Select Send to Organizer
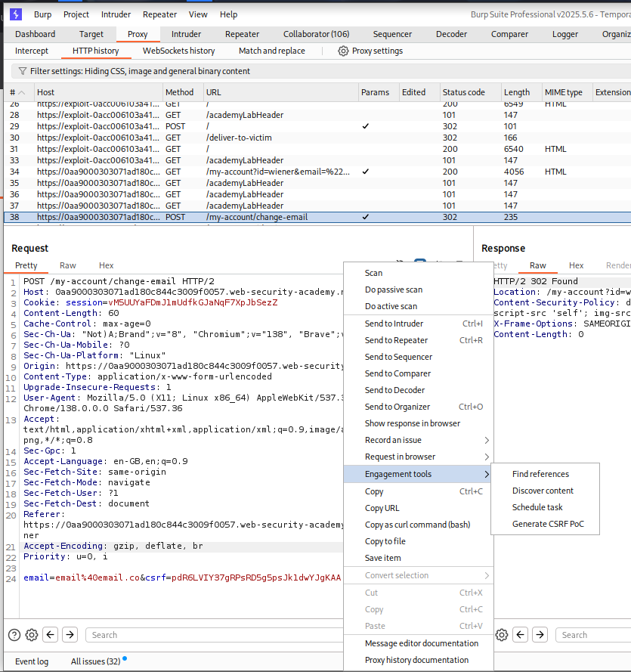This screenshot has width=631, height=672. coord(419,407)
